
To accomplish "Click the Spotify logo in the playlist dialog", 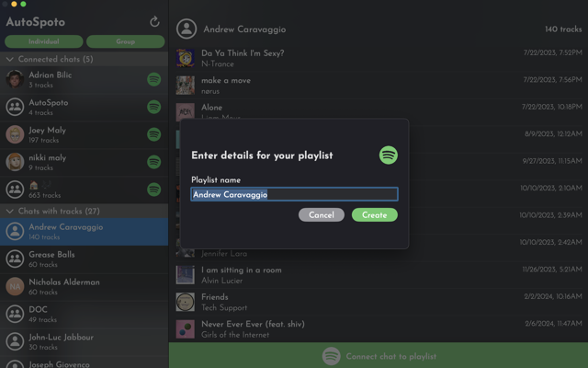I will [388, 155].
